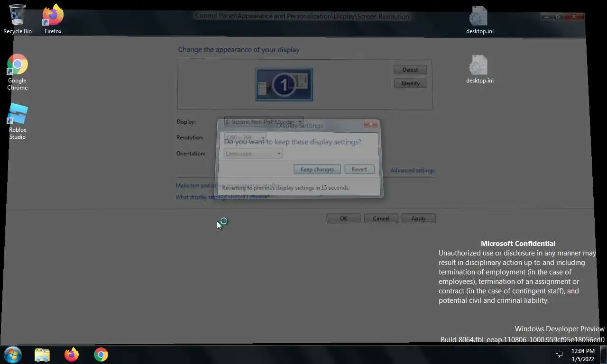607x364 pixels.
Task: Open the taskbar clock showing 12:04 PM
Action: [583, 355]
